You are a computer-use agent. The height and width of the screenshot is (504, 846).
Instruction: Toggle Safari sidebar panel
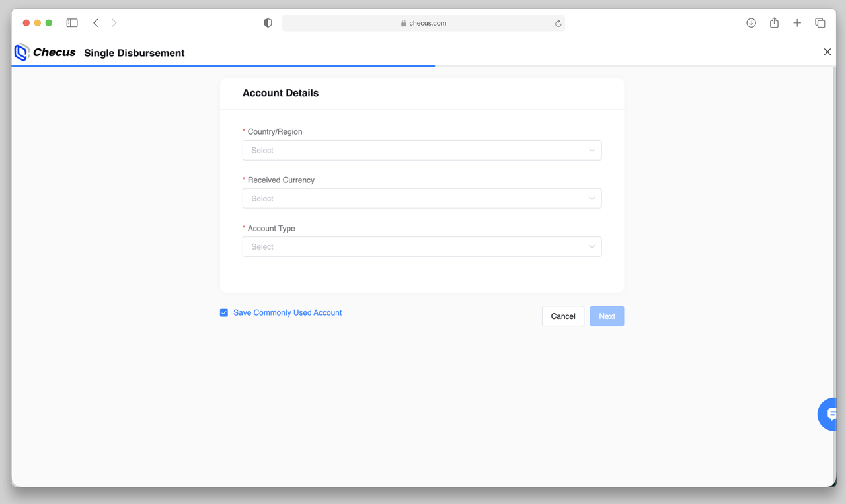pos(72,23)
